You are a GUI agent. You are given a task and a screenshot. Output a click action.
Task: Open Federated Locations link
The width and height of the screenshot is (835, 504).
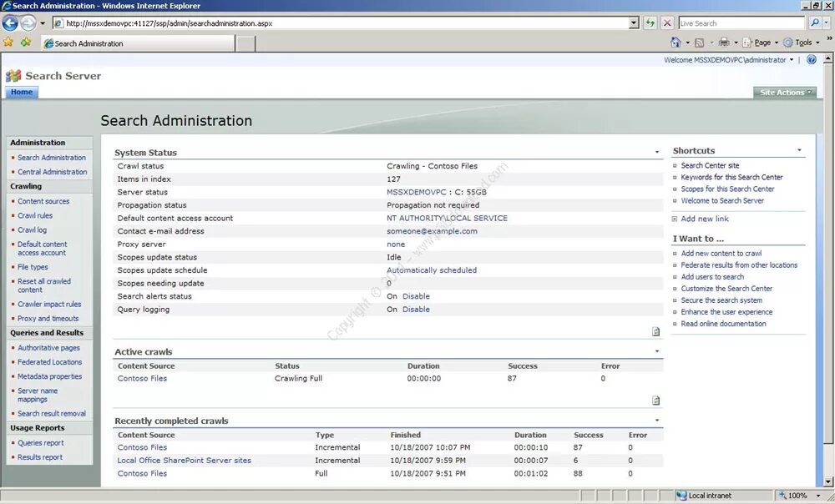pos(50,362)
